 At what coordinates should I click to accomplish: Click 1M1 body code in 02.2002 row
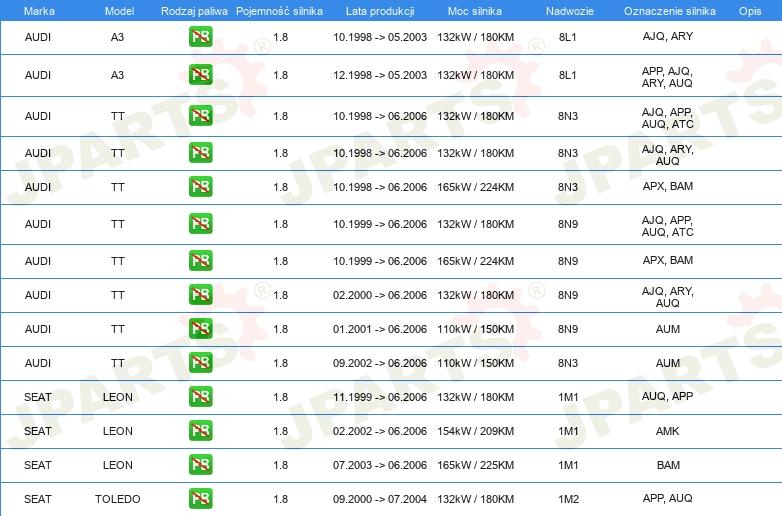click(568, 431)
